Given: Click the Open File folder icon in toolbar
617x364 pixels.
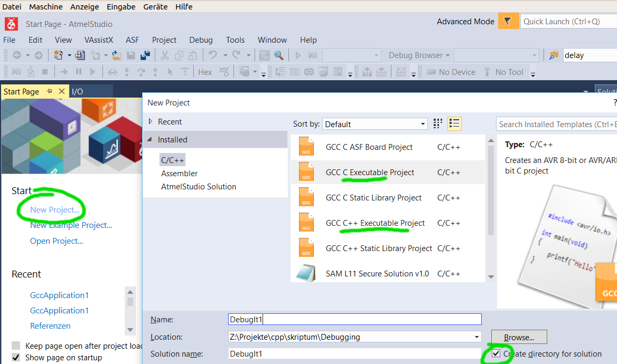Looking at the screenshot, I should [117, 55].
